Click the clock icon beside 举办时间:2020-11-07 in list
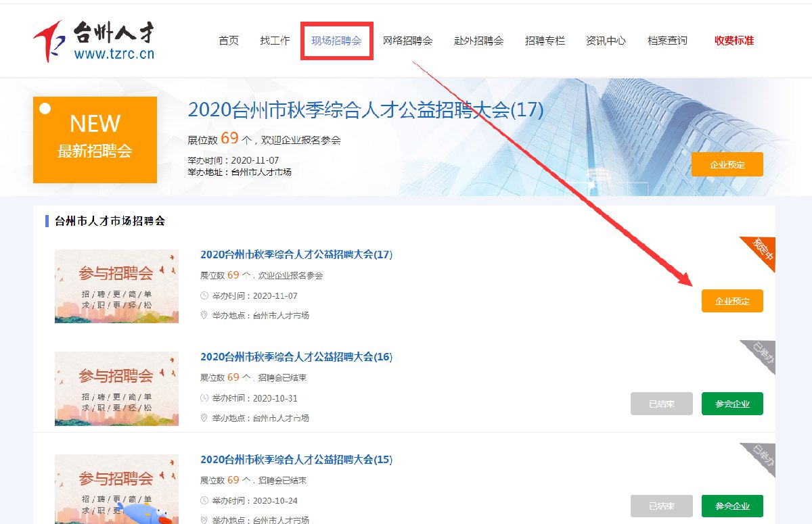 point(204,295)
